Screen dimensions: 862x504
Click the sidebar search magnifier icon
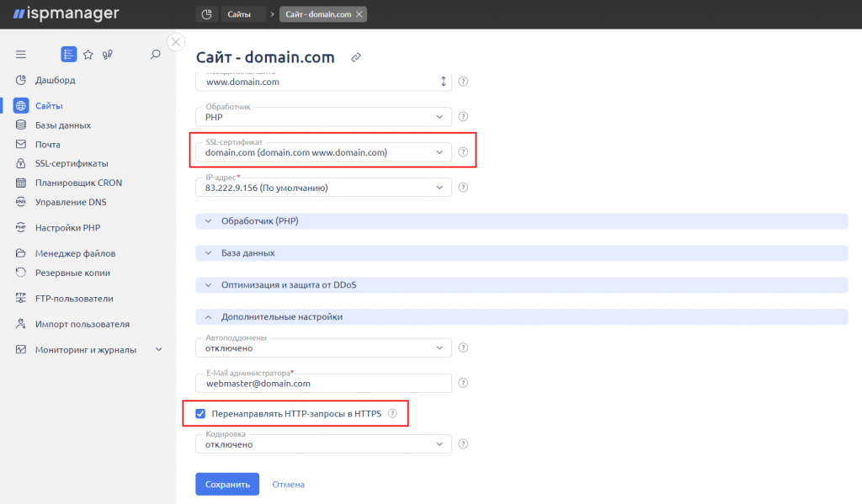point(156,55)
